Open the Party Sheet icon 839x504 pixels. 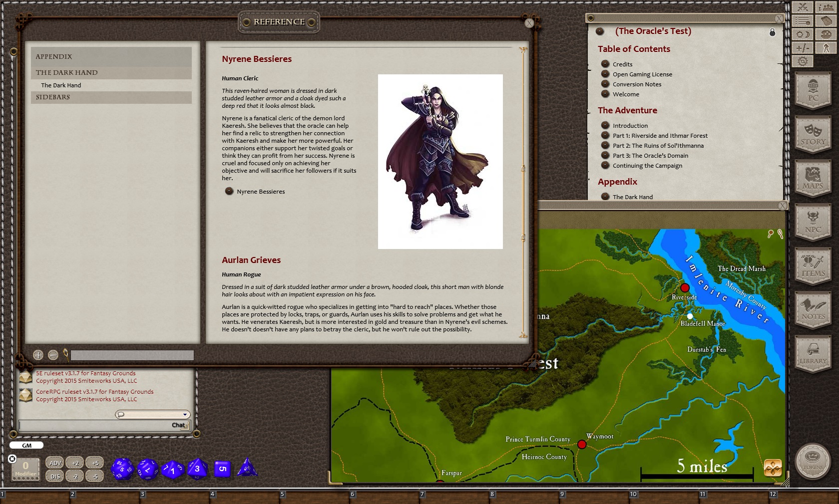(826, 7)
